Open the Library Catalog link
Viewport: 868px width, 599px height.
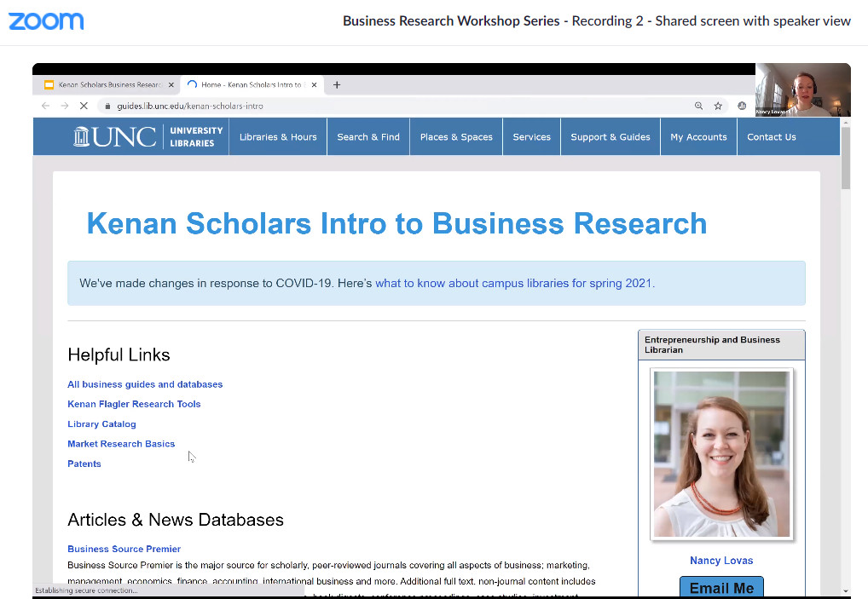101,424
